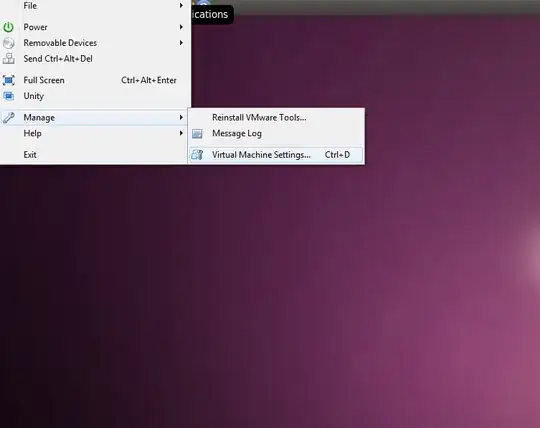Click the Ctrl+Alt+Enter shortcut text
The height and width of the screenshot is (428, 540).
pos(149,80)
